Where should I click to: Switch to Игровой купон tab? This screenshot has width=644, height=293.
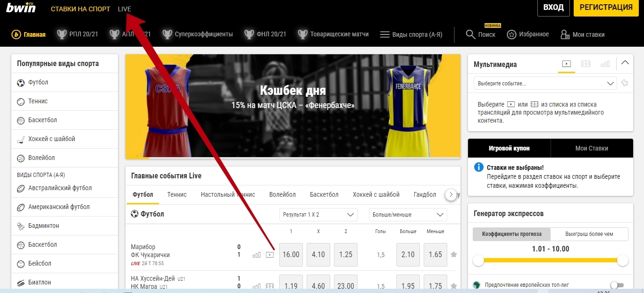click(x=509, y=148)
